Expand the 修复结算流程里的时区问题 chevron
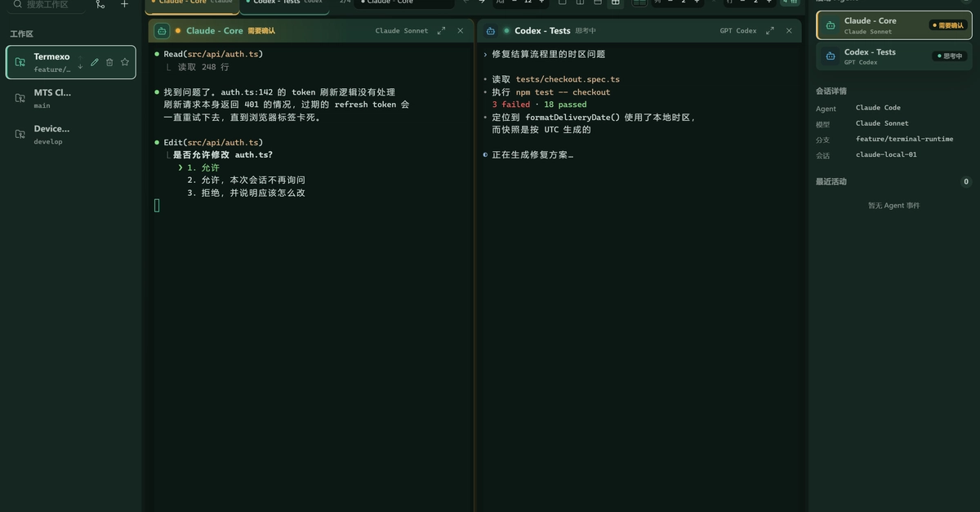 click(485, 54)
